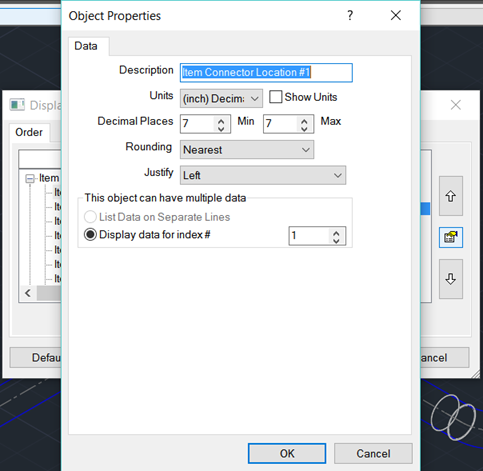This screenshot has height=471, width=483.
Task: Click the move down arrow button
Action: [x=451, y=279]
